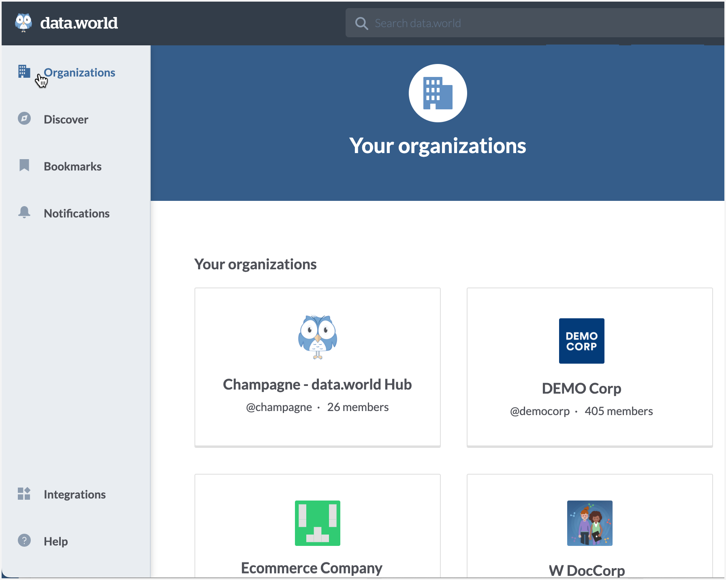Viewport: 726px width, 588px height.
Task: Open the Organizations sidebar link
Action: pyautogui.click(x=79, y=72)
